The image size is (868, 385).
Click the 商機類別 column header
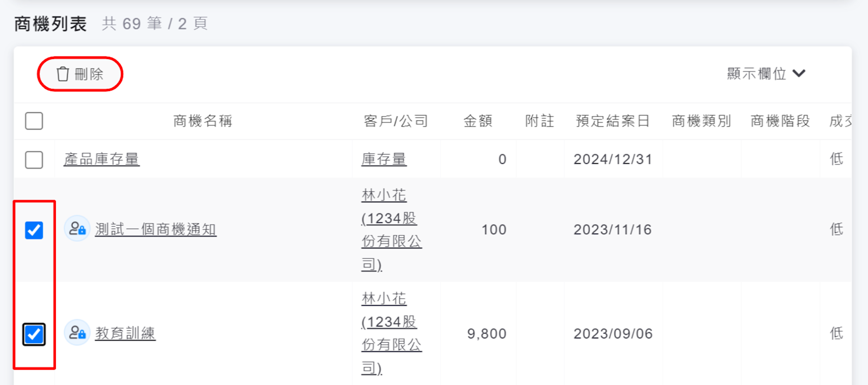(701, 121)
